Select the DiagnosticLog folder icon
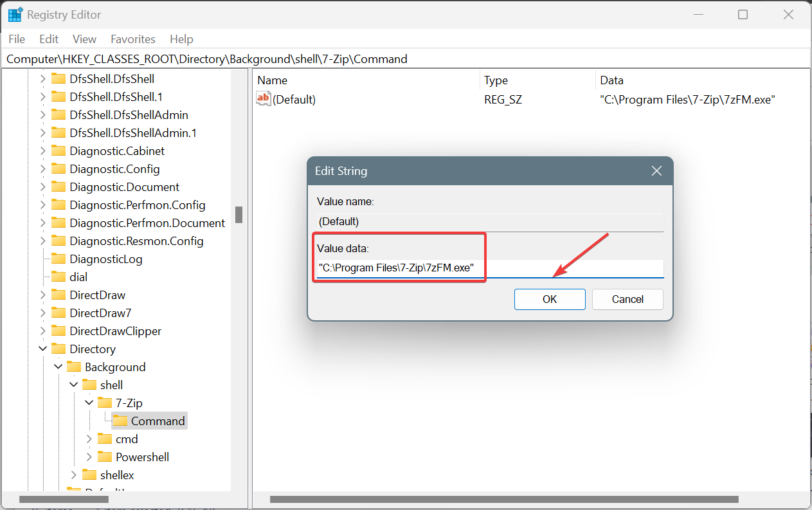 [57, 259]
